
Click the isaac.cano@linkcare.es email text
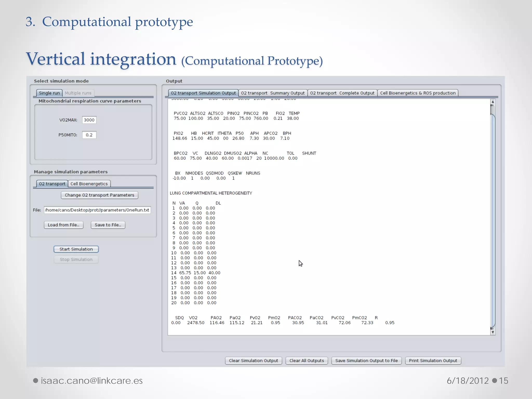click(92, 381)
